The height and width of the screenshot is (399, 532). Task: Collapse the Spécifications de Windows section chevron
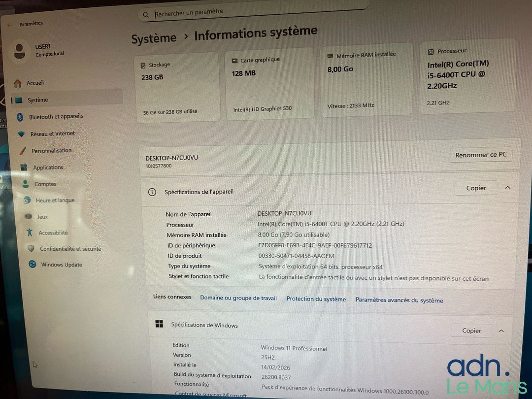coord(501,331)
